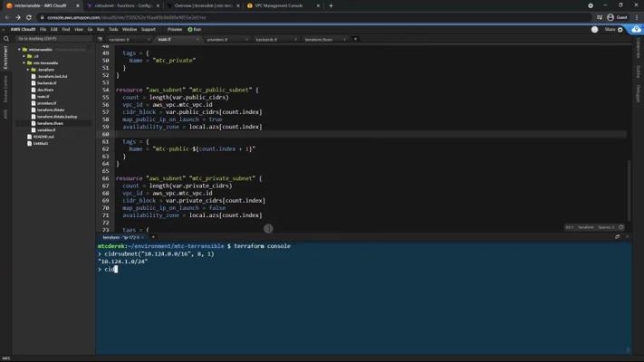Click the Go to Anything search icon
The height and width of the screenshot is (362, 644).
coord(6,39)
